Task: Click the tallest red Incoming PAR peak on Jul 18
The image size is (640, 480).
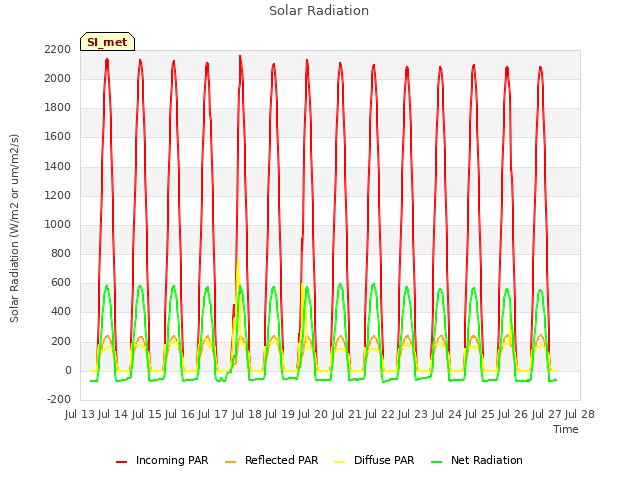Action: [240, 57]
